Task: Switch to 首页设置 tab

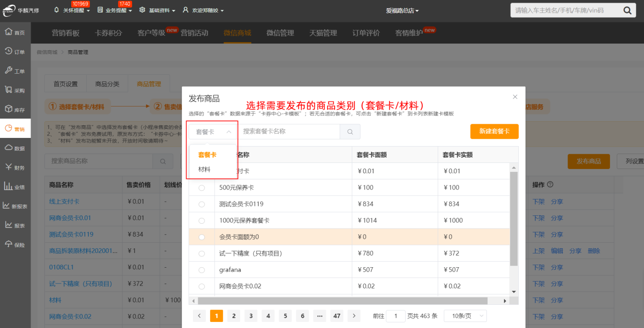Action: pos(66,84)
